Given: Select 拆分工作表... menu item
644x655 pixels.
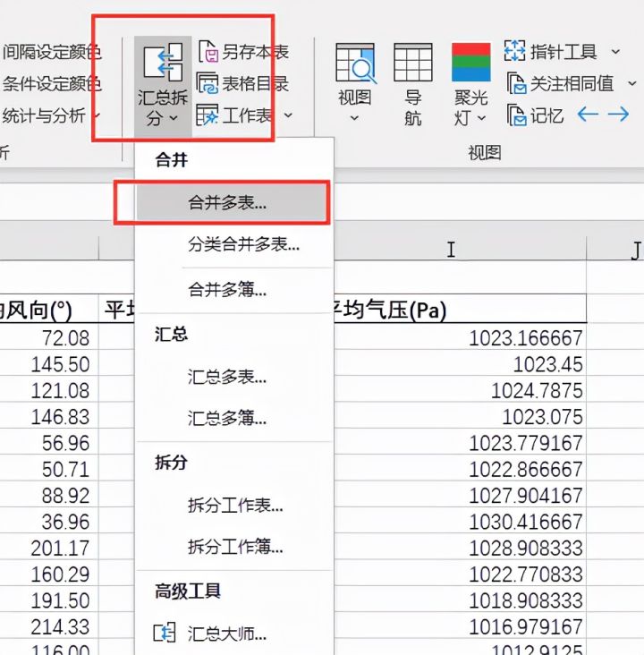Looking at the screenshot, I should tap(233, 505).
